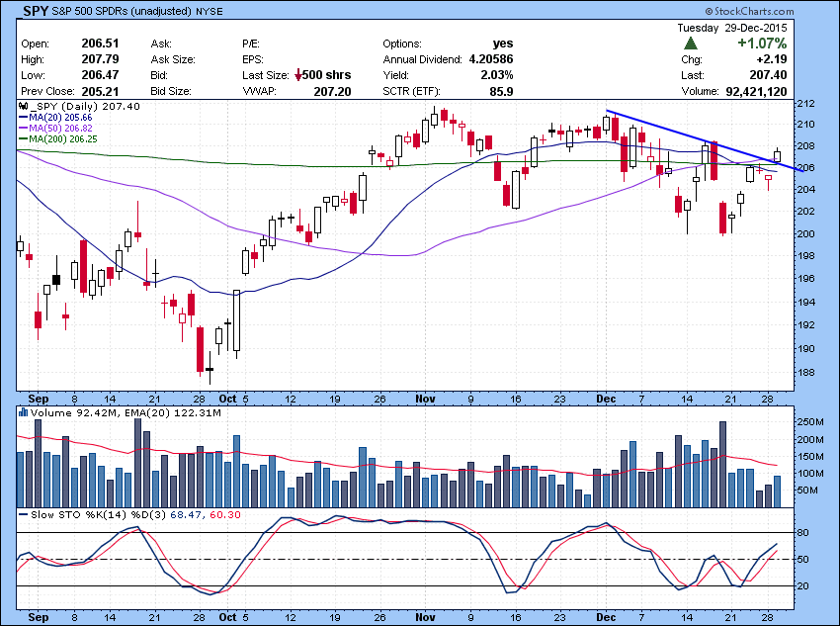This screenshot has width=840, height=626.
Task: Click the date Tuesday 29-Dec-2015
Action: [x=731, y=28]
